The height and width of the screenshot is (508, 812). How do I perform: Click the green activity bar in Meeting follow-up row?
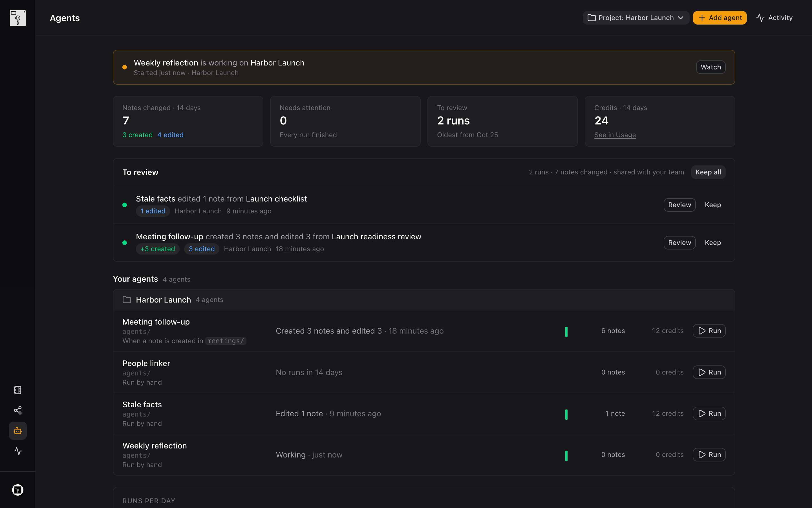(566, 332)
